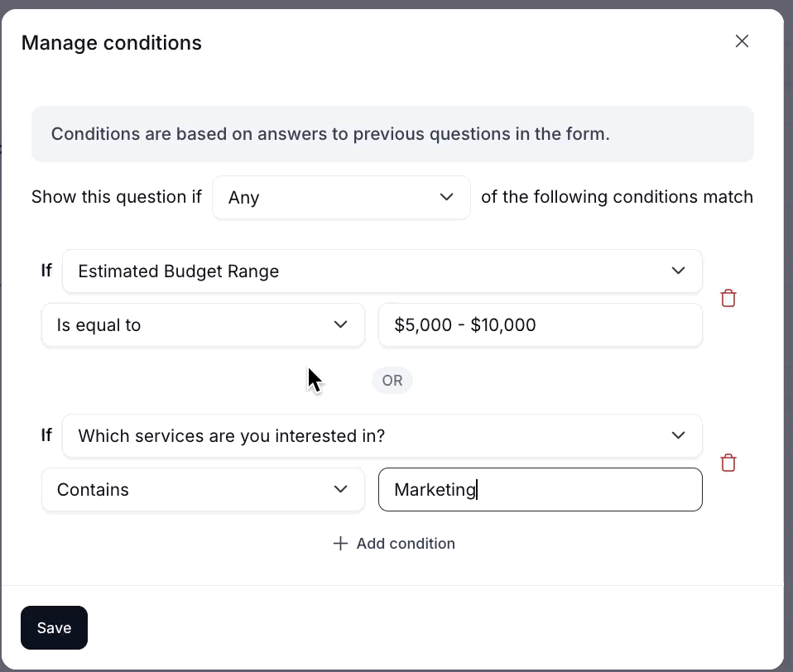Click the chevron on the Contains selector
This screenshot has width=793, height=672.
340,489
